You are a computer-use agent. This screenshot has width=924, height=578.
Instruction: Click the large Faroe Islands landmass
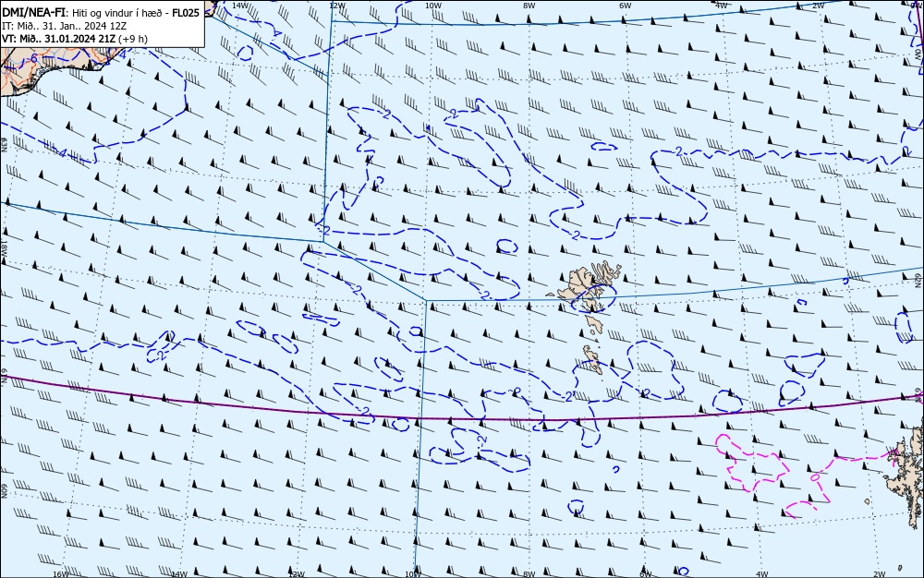point(583,283)
